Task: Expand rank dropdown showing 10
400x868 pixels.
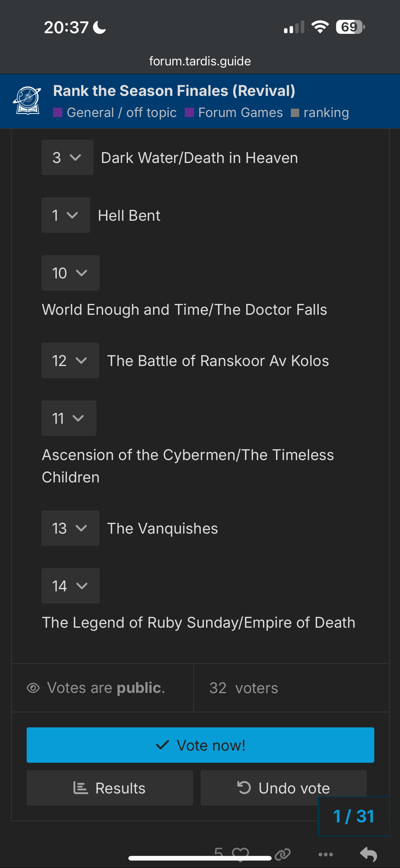Action: tap(70, 273)
